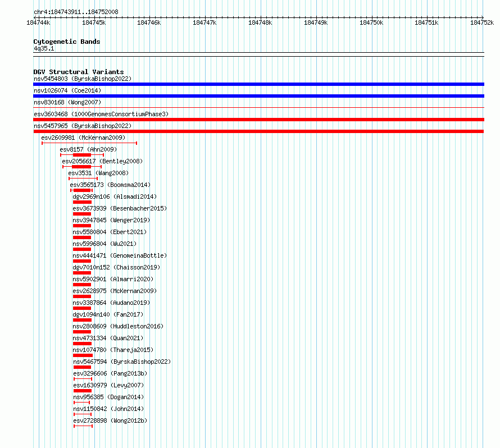Click the chr4:184743911..184752008 coordinate label
The height and width of the screenshot is (448, 500).
click(76, 12)
